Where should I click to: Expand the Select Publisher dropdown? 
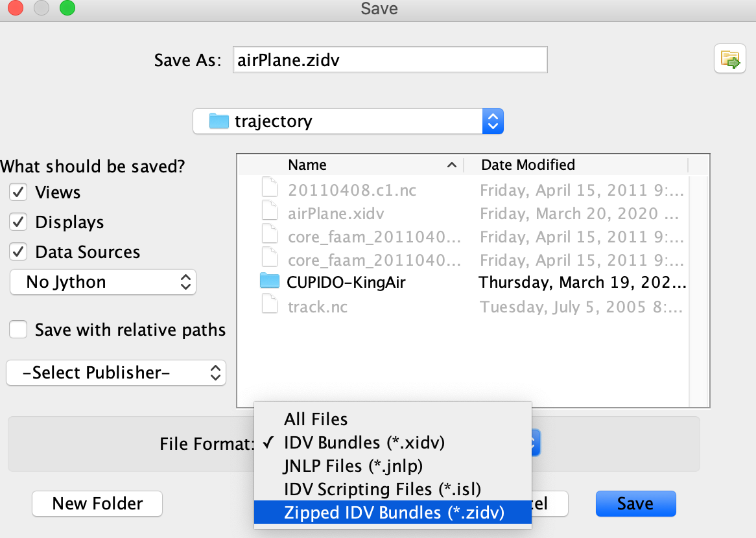pyautogui.click(x=116, y=373)
